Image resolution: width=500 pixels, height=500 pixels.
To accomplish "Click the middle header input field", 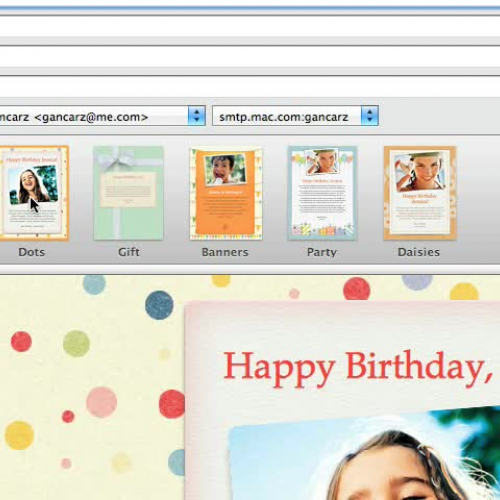I will point(250,57).
